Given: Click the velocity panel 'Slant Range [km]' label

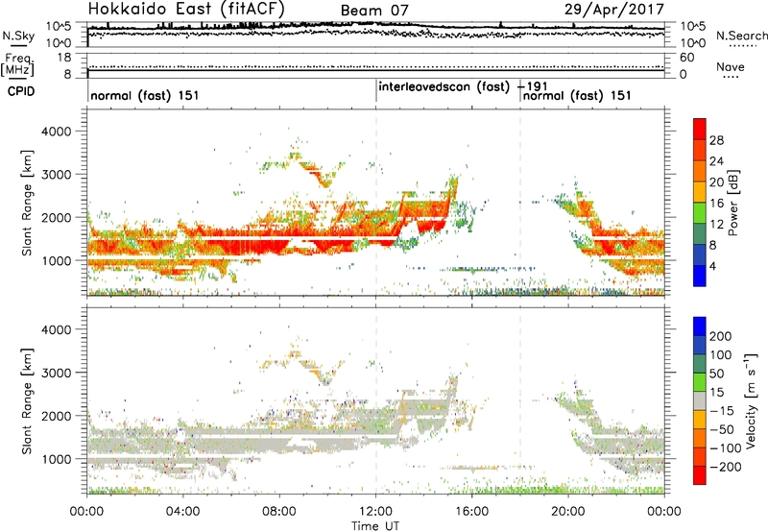Looking at the screenshot, I should [27, 401].
